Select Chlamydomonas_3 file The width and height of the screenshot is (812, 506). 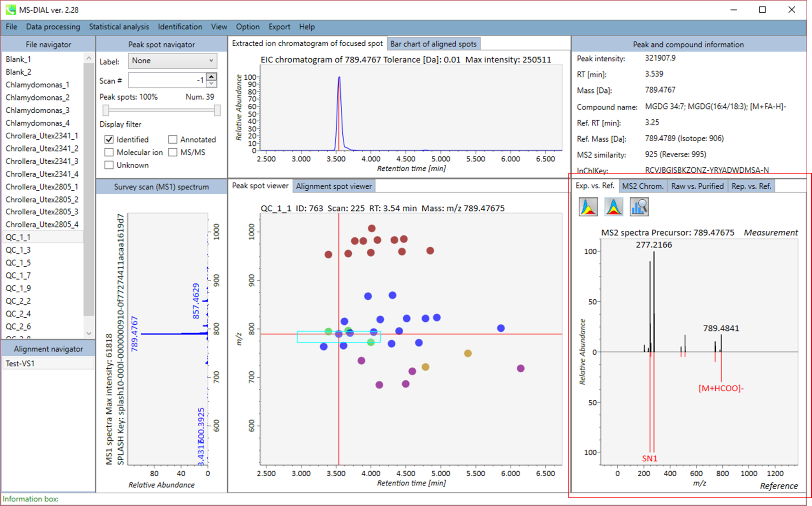click(x=43, y=110)
